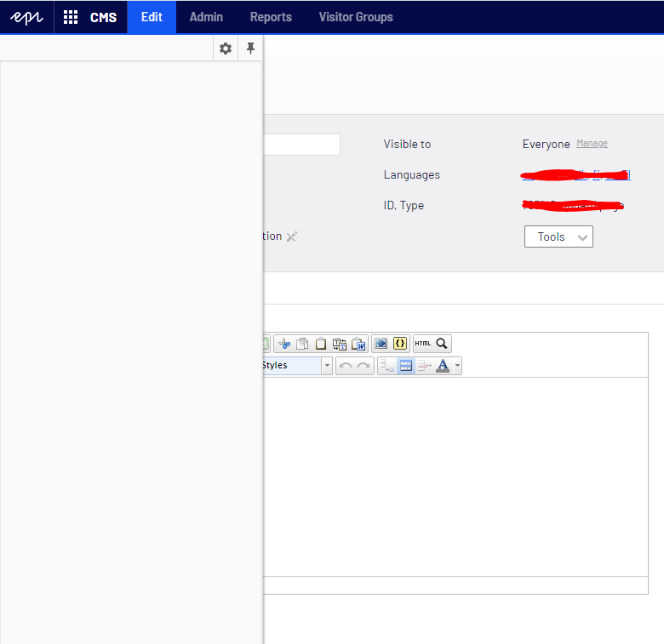The image size is (664, 644).
Task: Open the pane settings gear menu
Action: tap(226, 48)
